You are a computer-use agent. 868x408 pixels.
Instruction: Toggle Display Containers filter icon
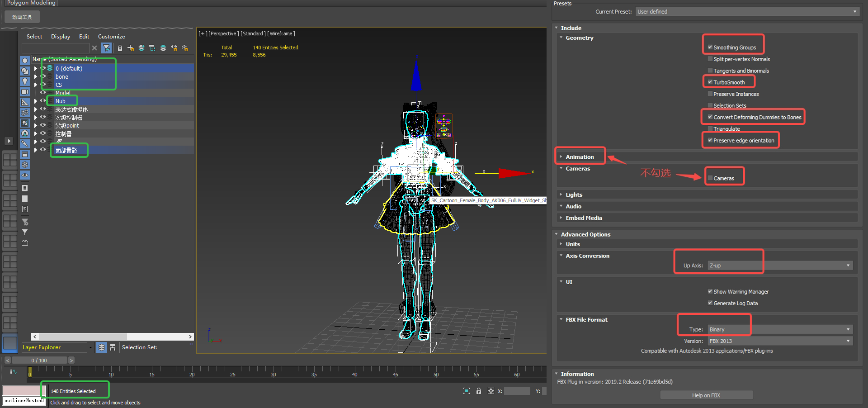coord(25,154)
